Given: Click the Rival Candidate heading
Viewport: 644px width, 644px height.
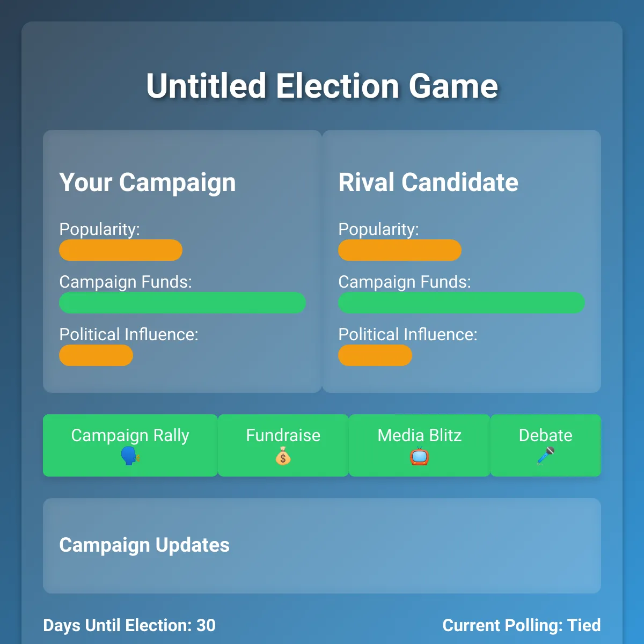Looking at the screenshot, I should 428,182.
